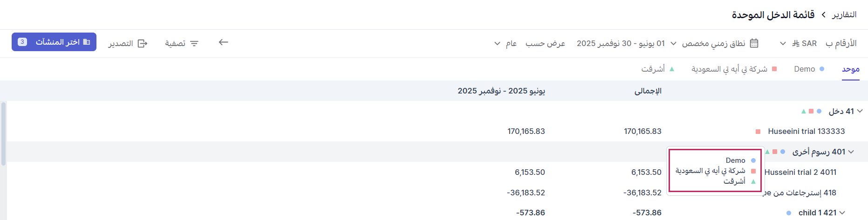Click the export arrow icon

(143, 43)
